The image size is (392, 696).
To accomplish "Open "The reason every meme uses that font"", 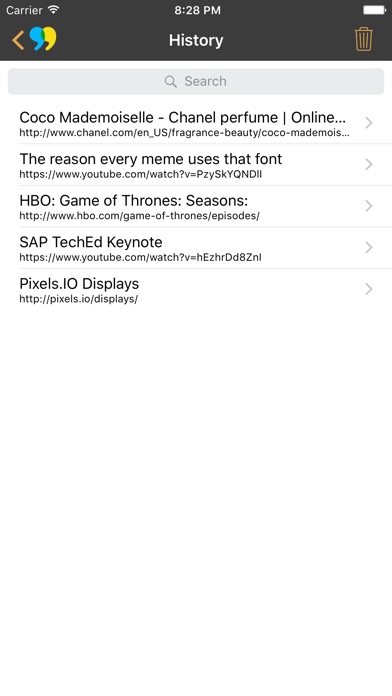I will coord(151,159).
